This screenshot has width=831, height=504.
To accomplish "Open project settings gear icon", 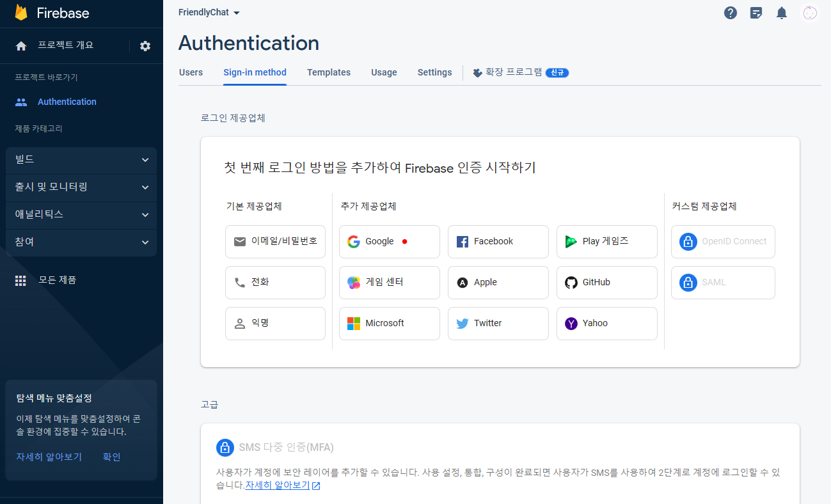I will point(145,46).
